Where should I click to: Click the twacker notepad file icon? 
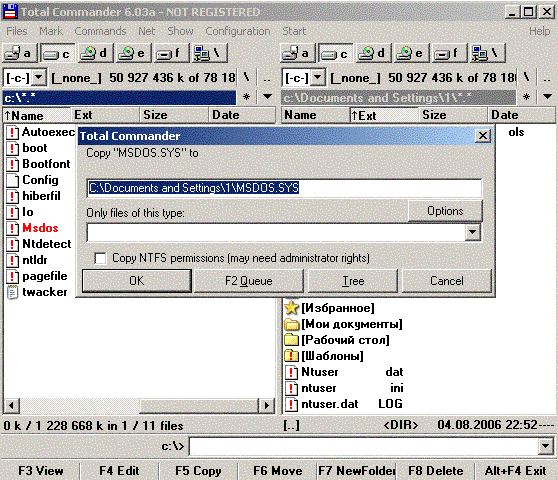[12, 292]
